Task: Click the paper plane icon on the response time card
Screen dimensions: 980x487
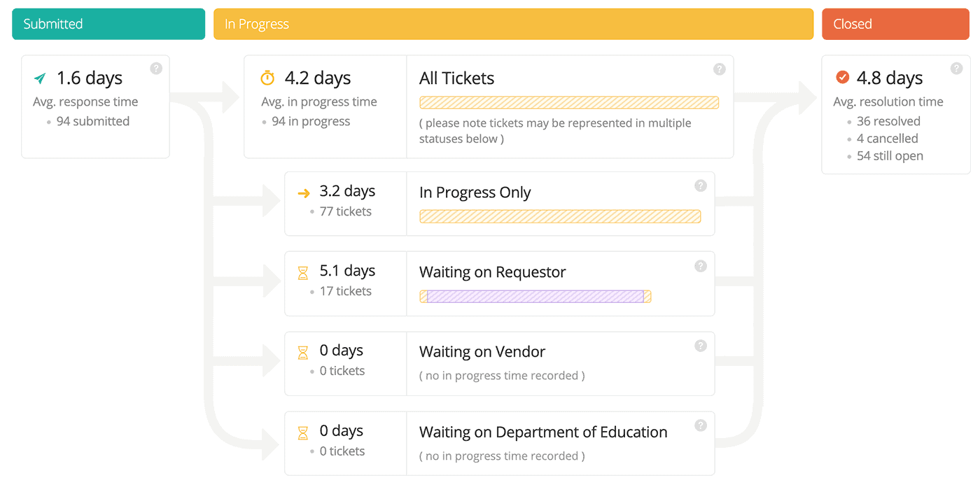Action: point(41,77)
